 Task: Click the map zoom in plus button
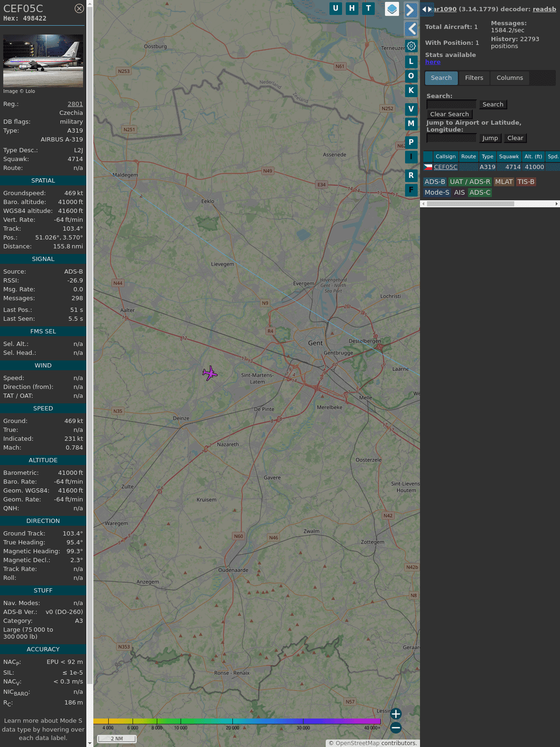396,714
